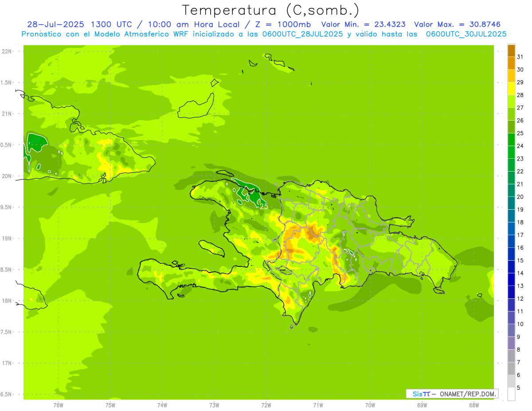Click the '20' label on the color bar

pyautogui.click(x=520, y=197)
